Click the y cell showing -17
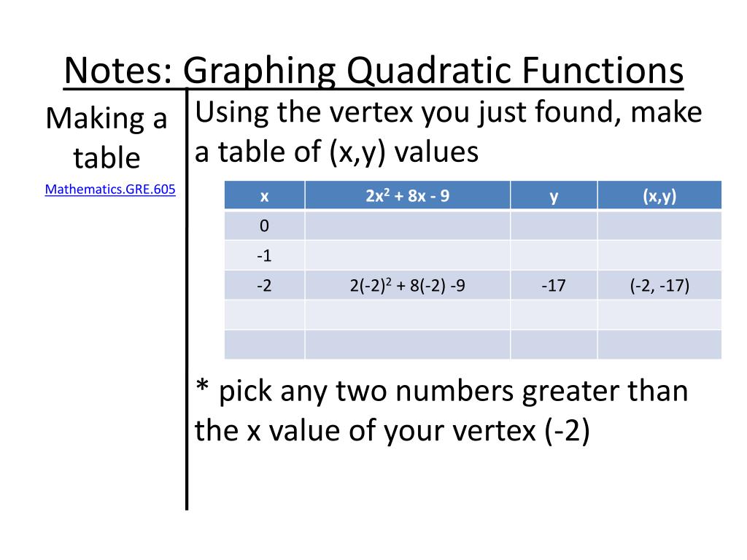Screen dimensions: 747x560 tap(554, 286)
